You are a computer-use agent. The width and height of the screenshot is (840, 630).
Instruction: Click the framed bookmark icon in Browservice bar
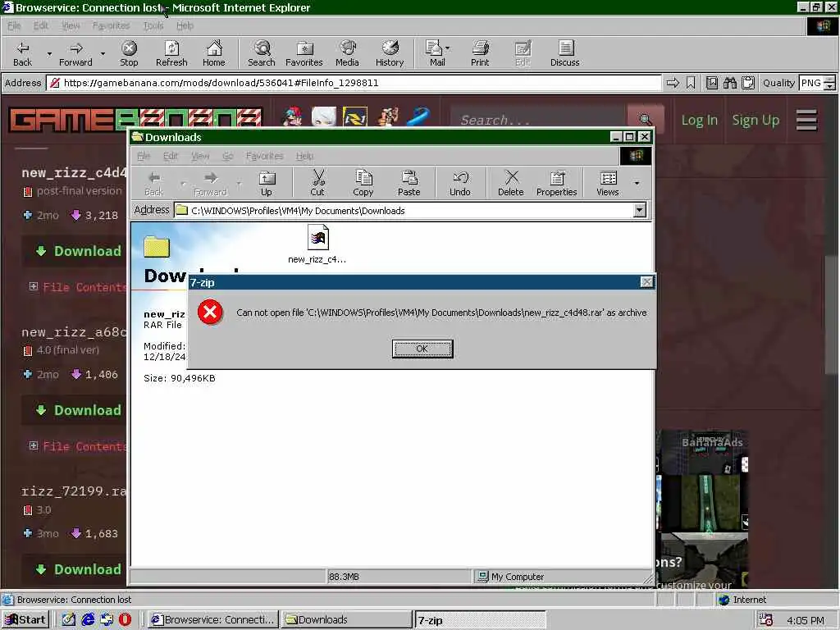711,83
